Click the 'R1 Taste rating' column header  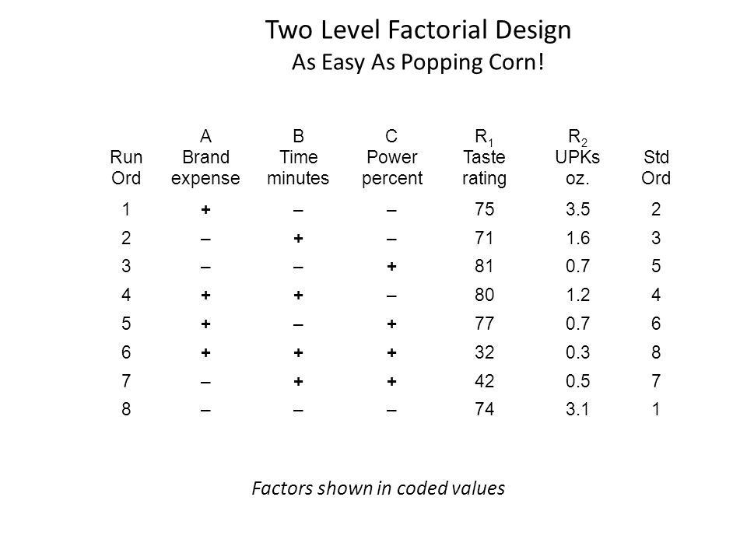pos(484,158)
